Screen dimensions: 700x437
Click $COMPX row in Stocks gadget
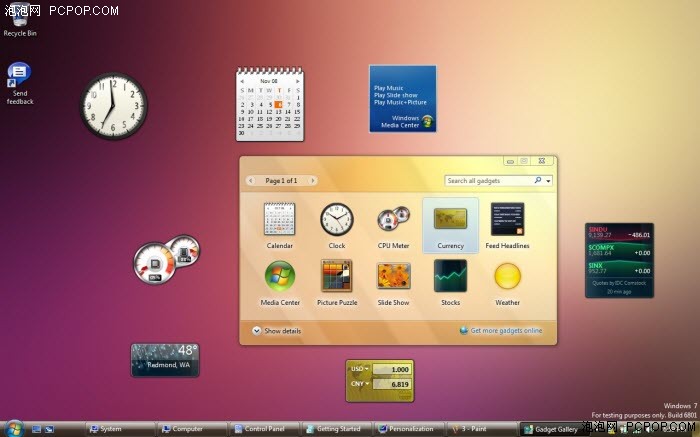tap(619, 250)
